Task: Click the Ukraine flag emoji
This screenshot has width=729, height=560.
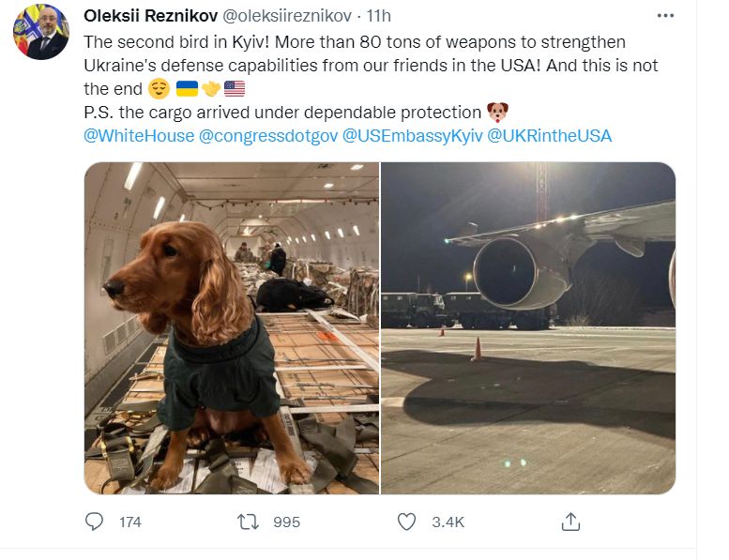Action: tap(188, 88)
